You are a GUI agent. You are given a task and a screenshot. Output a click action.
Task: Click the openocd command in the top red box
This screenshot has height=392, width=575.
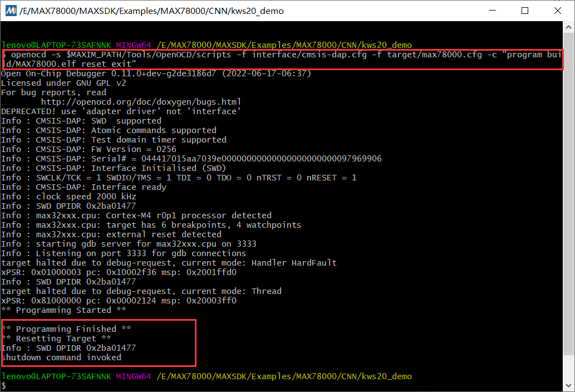pos(282,60)
